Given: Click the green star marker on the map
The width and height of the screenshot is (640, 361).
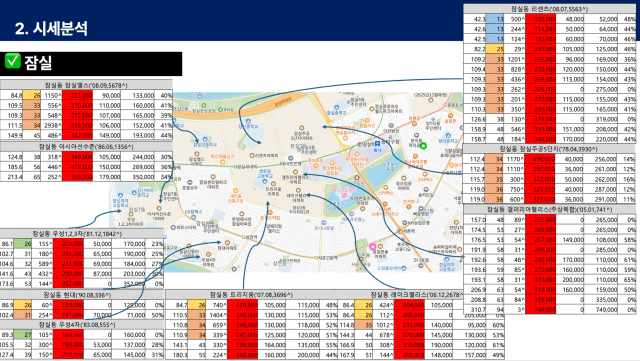Looking at the screenshot, I should [424, 145].
